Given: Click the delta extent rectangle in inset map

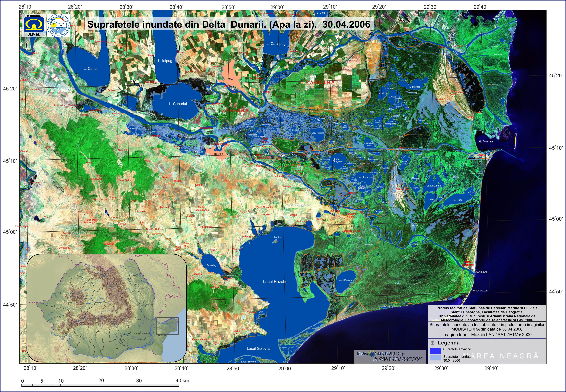Looking at the screenshot, I should point(168,326).
